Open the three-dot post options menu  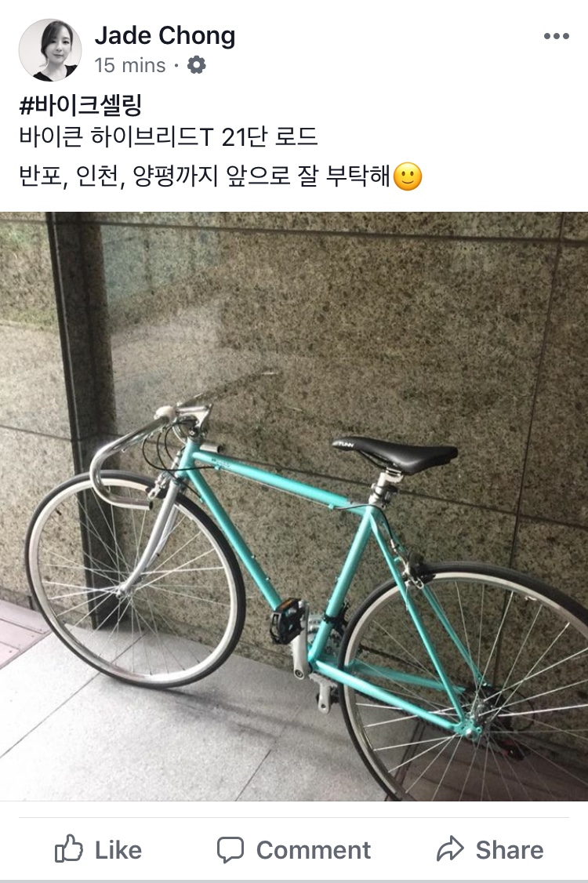556,37
